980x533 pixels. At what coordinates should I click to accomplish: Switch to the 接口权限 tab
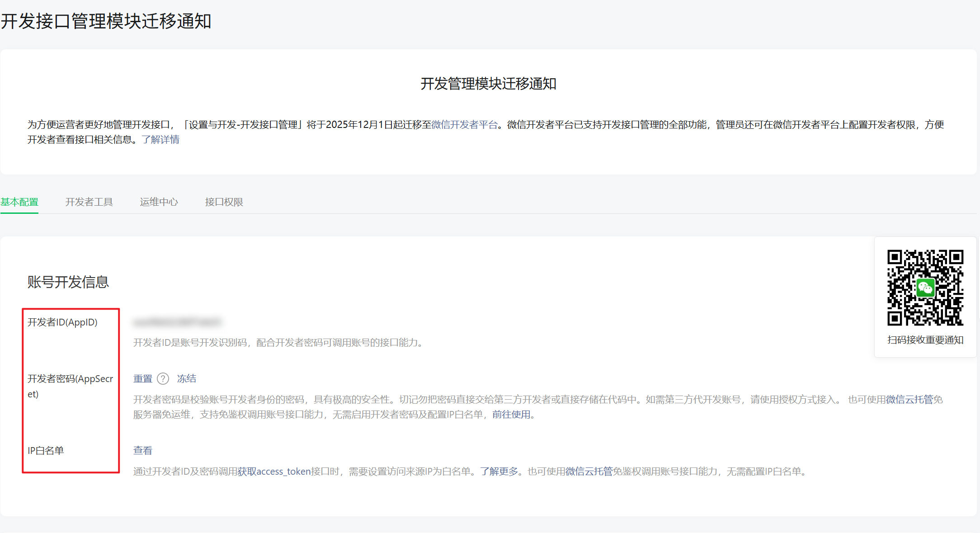click(x=224, y=202)
